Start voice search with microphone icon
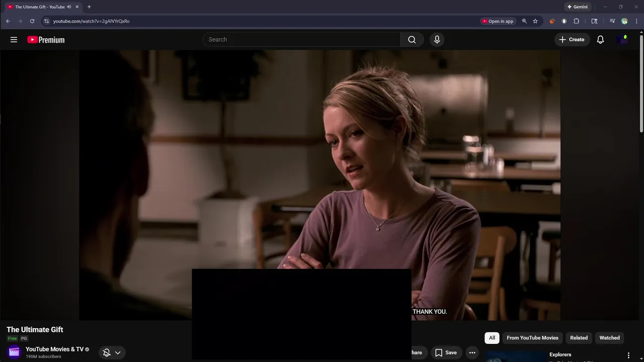The height and width of the screenshot is (362, 644). (437, 40)
